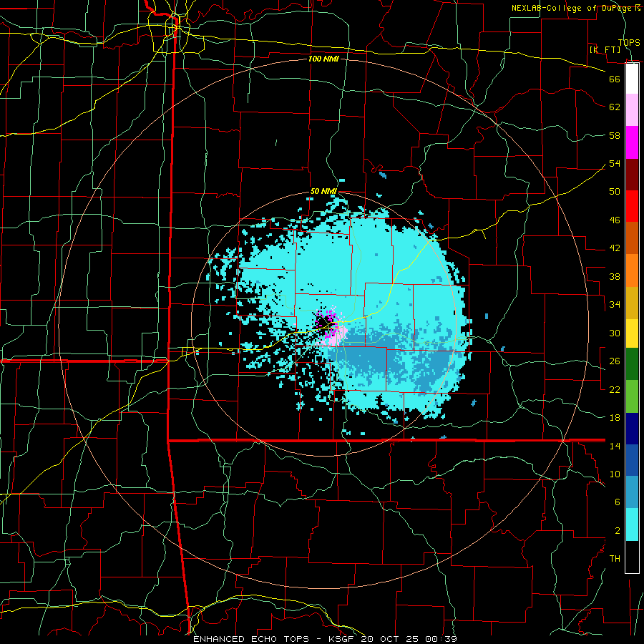This screenshot has width=644, height=644.
Task: Click the legend value "42"
Action: (x=615, y=248)
